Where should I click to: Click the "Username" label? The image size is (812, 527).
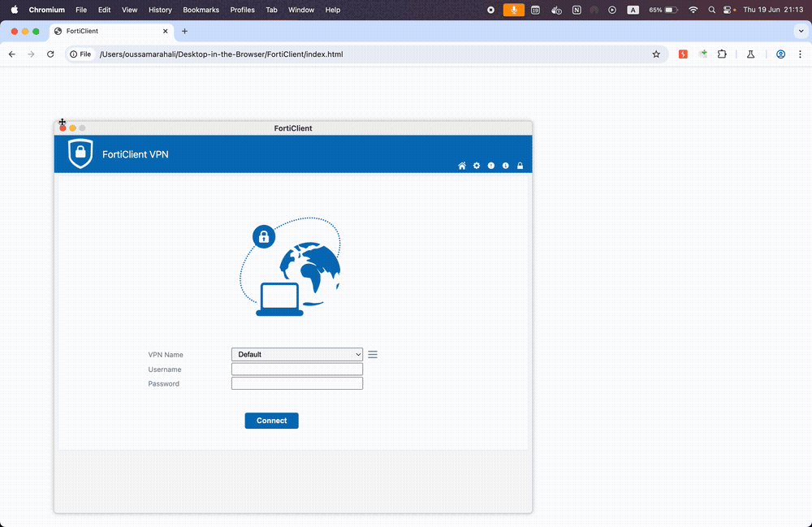point(165,369)
